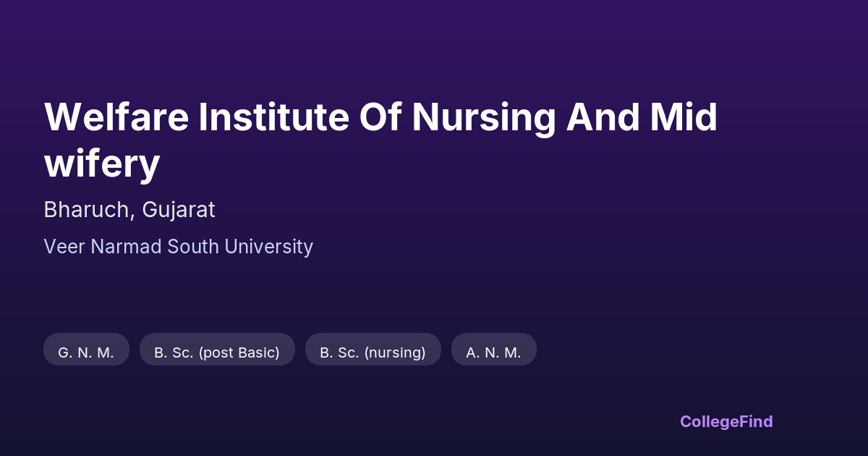
Task: Click "wifery" on the title's second line
Action: click(102, 164)
